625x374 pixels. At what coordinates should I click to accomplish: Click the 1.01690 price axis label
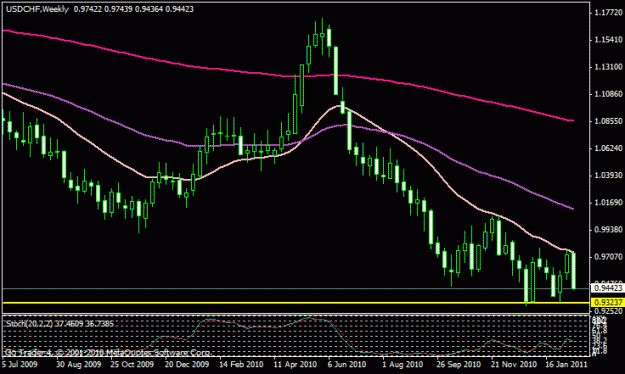tap(608, 203)
